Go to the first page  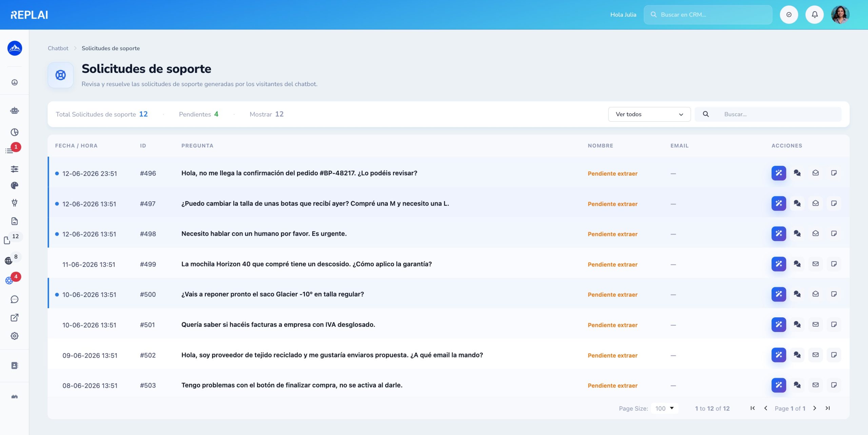click(752, 408)
